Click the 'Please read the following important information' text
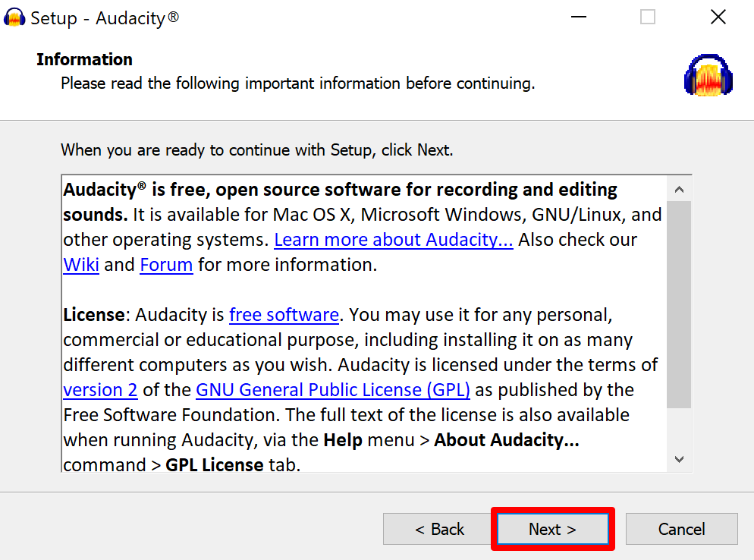 pyautogui.click(x=297, y=83)
